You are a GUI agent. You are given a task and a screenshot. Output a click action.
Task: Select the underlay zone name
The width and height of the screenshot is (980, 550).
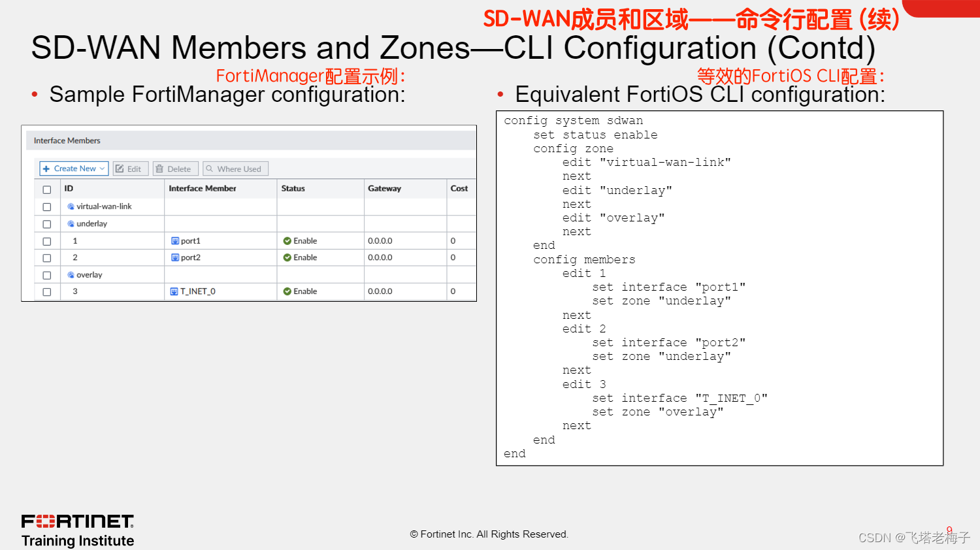(x=92, y=223)
